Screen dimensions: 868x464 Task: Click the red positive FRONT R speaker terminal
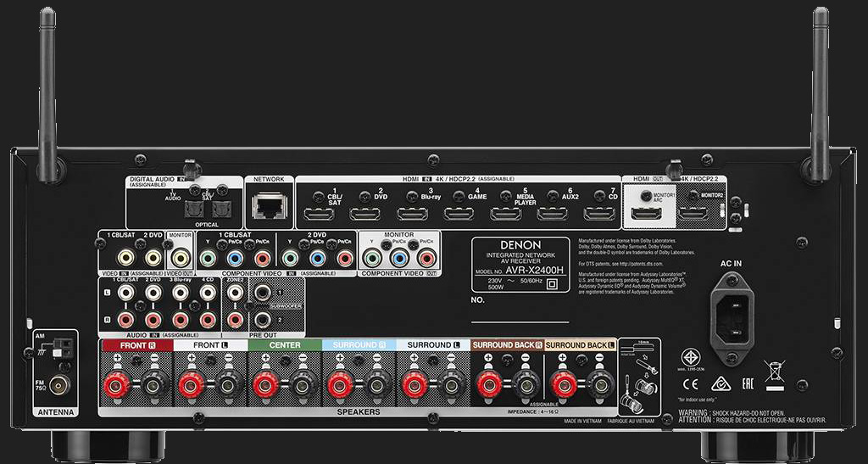pyautogui.click(x=117, y=385)
